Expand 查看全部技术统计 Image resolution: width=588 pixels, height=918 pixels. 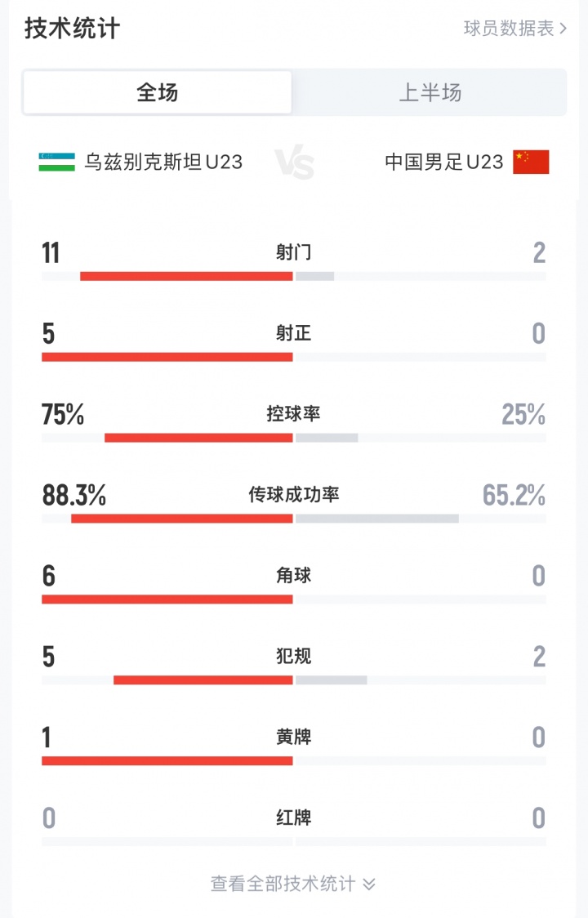[283, 884]
